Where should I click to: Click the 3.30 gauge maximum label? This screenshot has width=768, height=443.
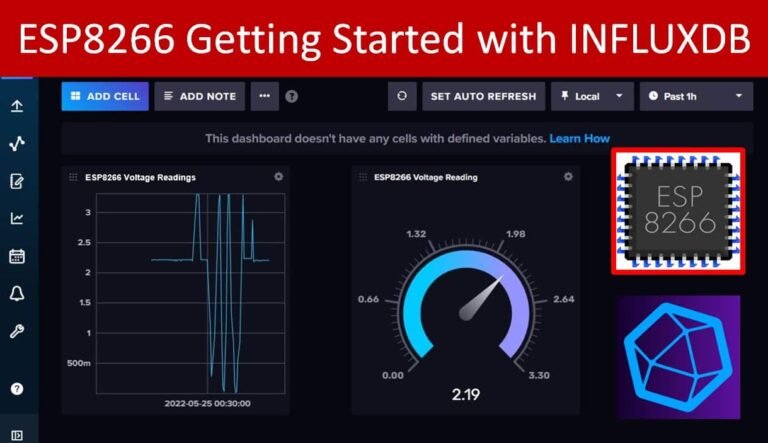point(539,375)
